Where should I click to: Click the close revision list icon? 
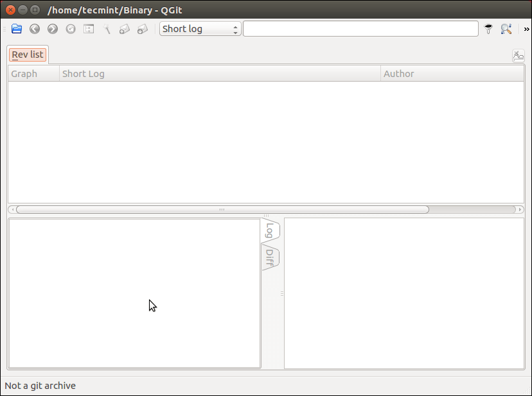[518, 55]
